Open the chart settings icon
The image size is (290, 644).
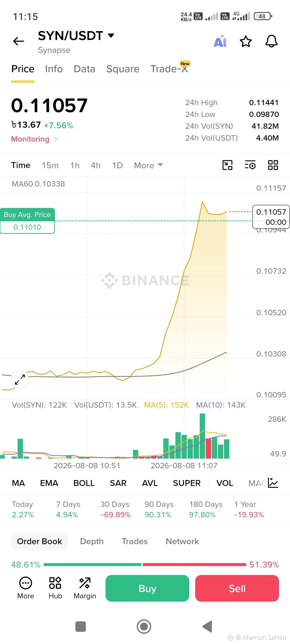(250, 165)
